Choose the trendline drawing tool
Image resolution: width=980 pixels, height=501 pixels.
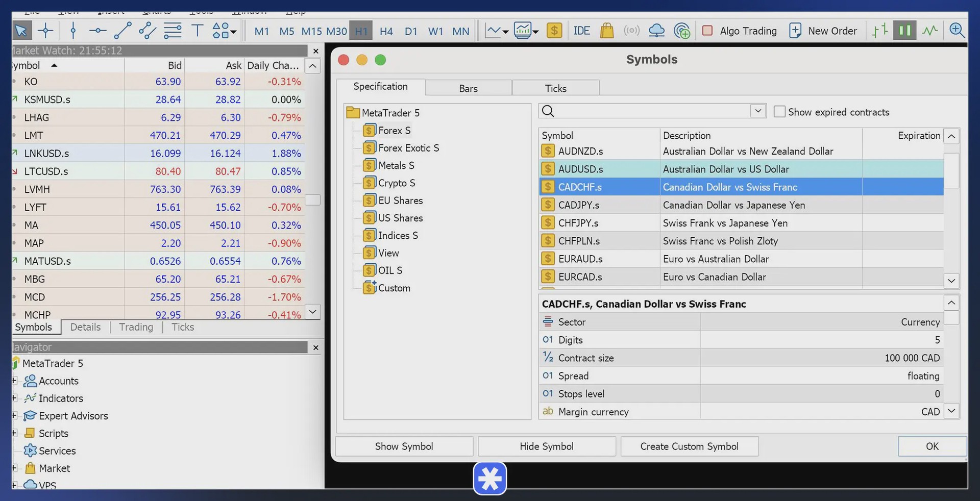[x=122, y=31]
